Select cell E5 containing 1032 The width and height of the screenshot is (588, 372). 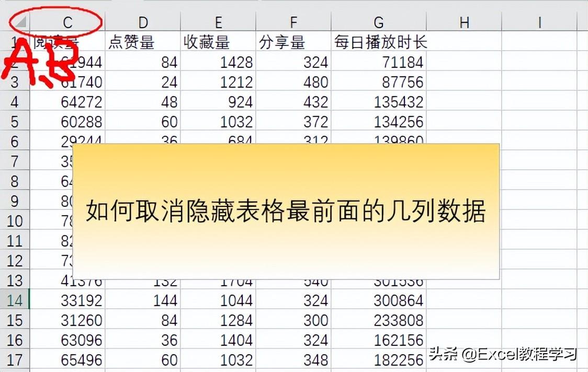click(218, 121)
